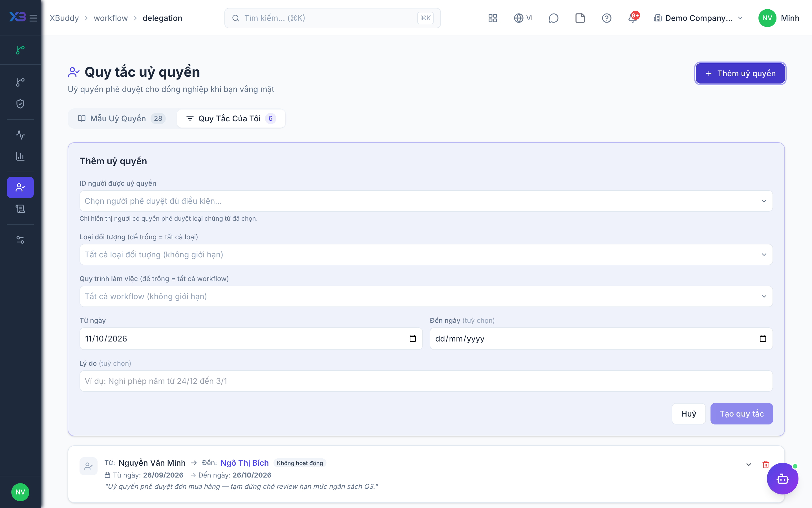This screenshot has width=812, height=508.
Task: Open the activity pulse sidebar icon
Action: [20, 135]
